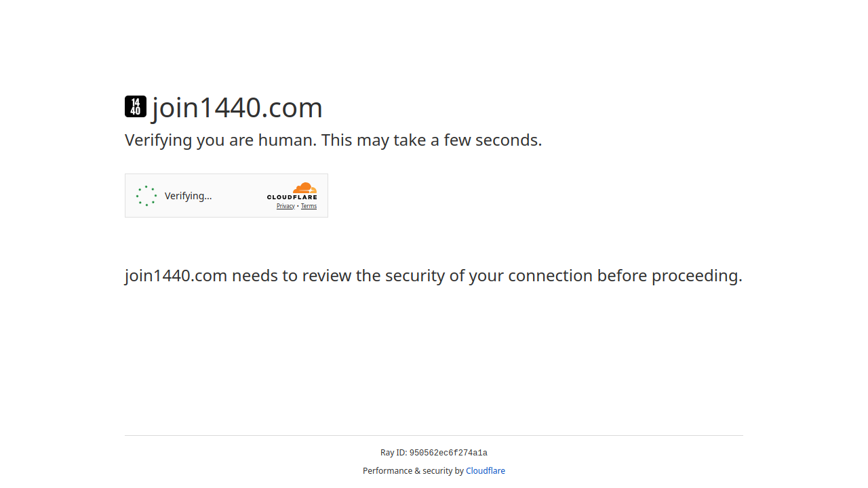
Task: Click empty area inside Cloudflare verification widget
Action: [x=237, y=196]
